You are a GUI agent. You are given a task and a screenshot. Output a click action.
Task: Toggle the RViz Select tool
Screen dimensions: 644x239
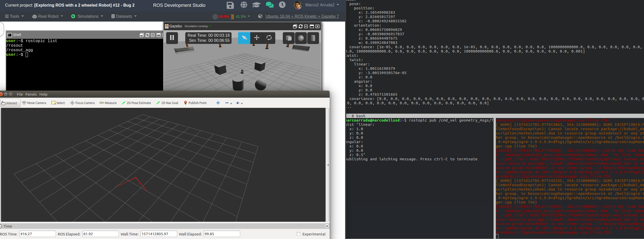point(58,103)
